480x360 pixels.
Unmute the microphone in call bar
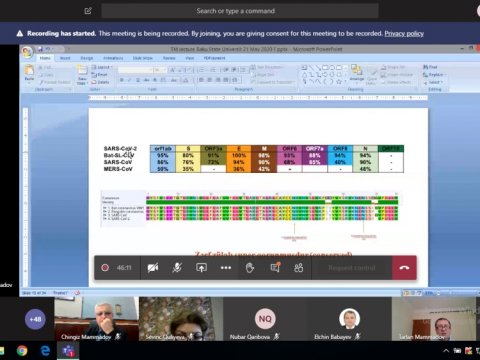click(x=177, y=268)
